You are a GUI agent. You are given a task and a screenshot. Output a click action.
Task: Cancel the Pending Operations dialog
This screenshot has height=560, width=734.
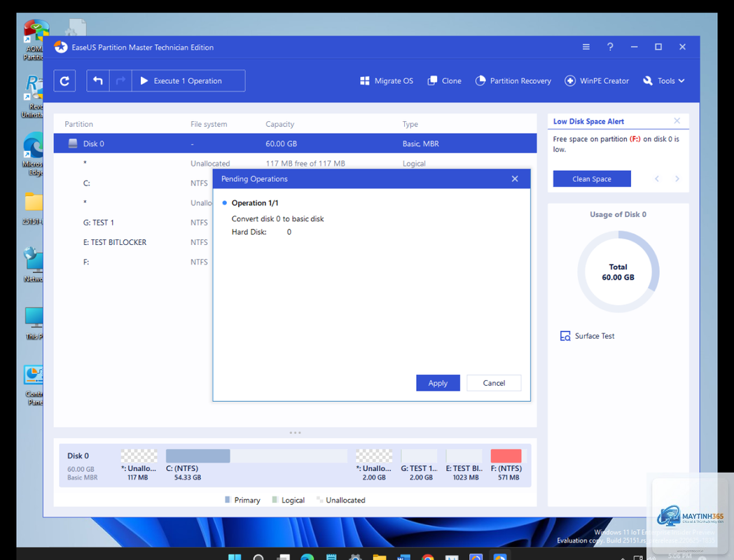point(494,383)
